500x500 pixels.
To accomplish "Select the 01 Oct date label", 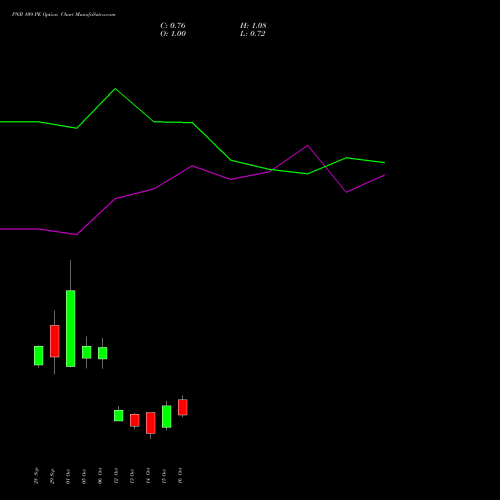I will click(68, 476).
